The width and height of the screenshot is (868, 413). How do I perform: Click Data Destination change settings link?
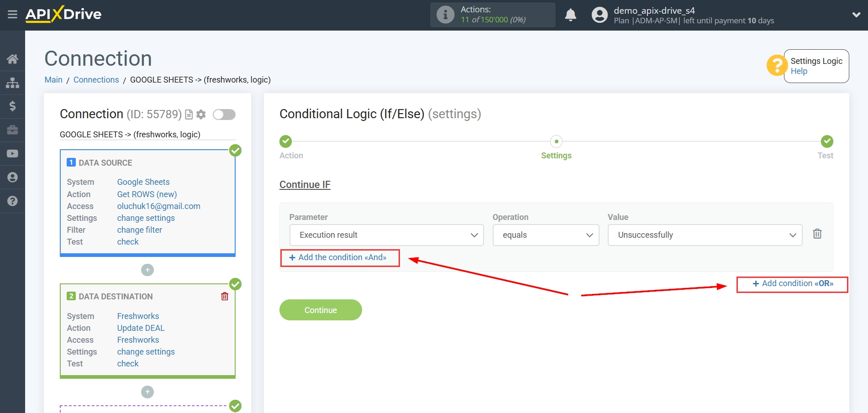click(x=146, y=352)
